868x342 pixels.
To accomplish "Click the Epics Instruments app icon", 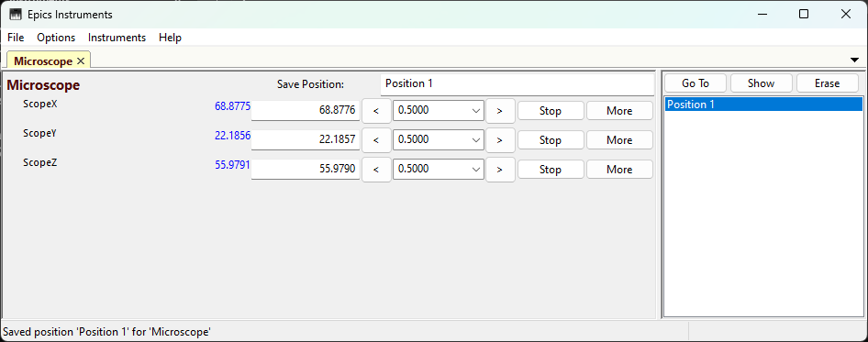I will [x=15, y=15].
